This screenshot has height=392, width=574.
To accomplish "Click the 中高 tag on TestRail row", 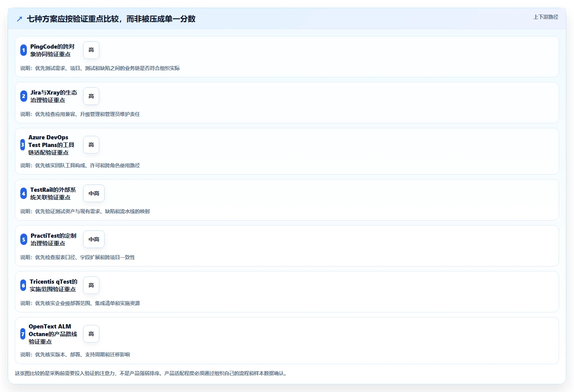I will click(x=94, y=193).
